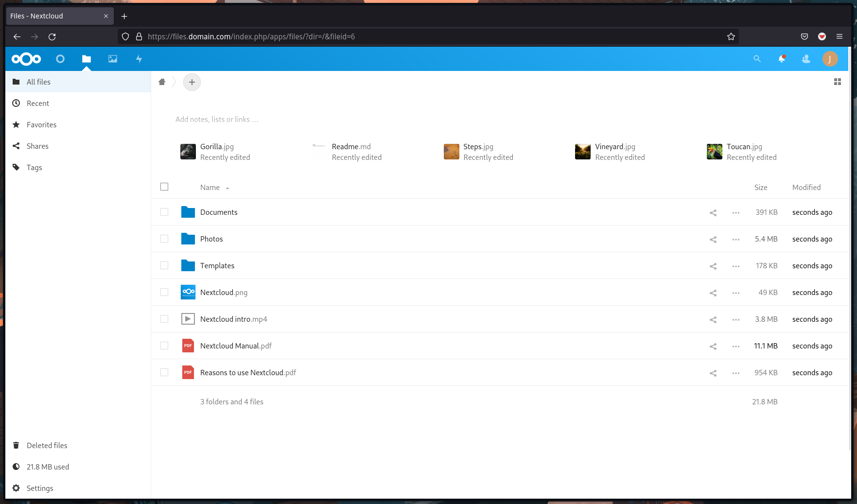Viewport: 857px width, 504px height.
Task: Open the Dashboard circle icon
Action: pyautogui.click(x=60, y=59)
